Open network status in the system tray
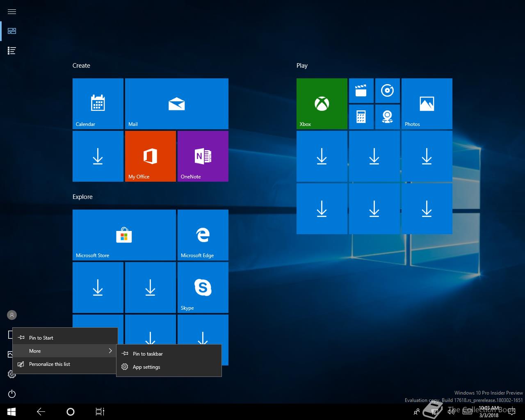This screenshot has width=525, height=420. click(434, 412)
